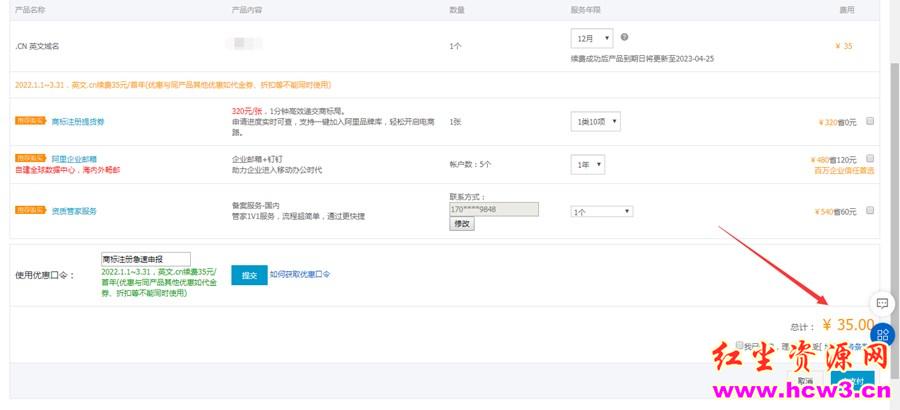This screenshot has height=410, width=900.
Task: Click the 自建全球数据中心 red tagline
Action: 68,171
